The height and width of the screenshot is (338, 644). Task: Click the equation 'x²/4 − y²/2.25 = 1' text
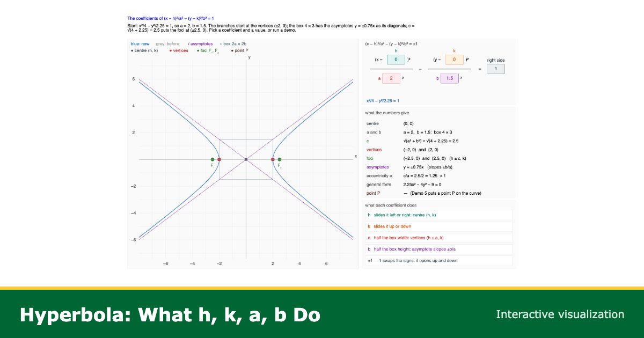(383, 100)
